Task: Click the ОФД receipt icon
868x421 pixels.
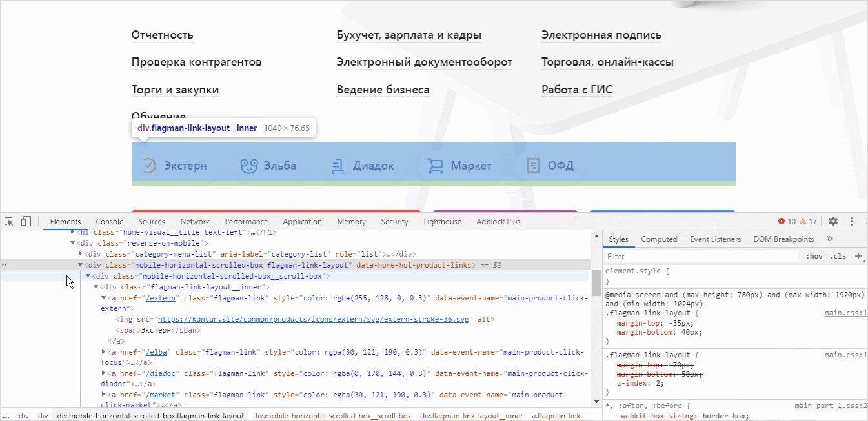Action: 533,166
